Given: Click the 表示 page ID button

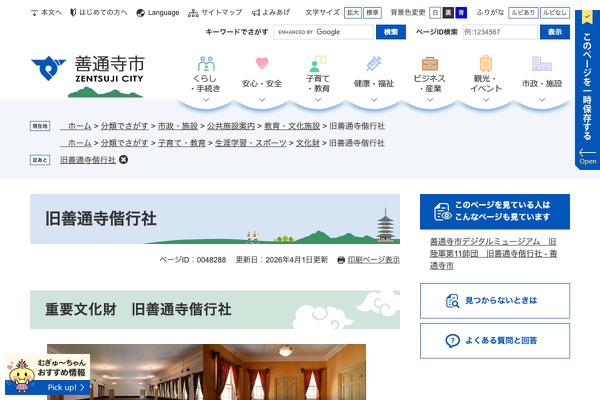Looking at the screenshot, I should click(x=554, y=32).
